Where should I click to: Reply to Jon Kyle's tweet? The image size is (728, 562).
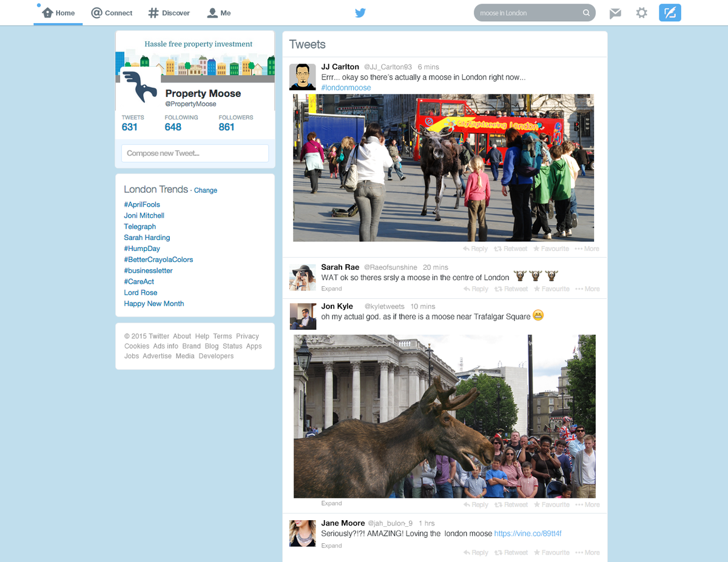coord(475,504)
